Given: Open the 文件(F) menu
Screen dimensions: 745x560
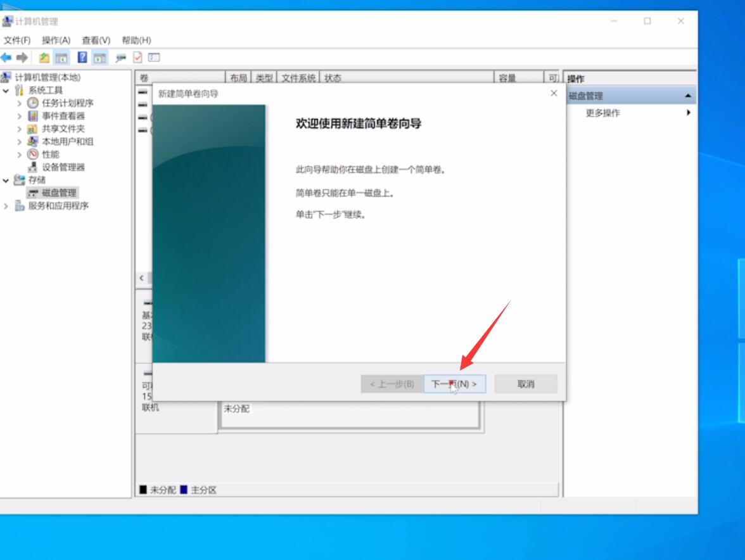Looking at the screenshot, I should point(17,40).
